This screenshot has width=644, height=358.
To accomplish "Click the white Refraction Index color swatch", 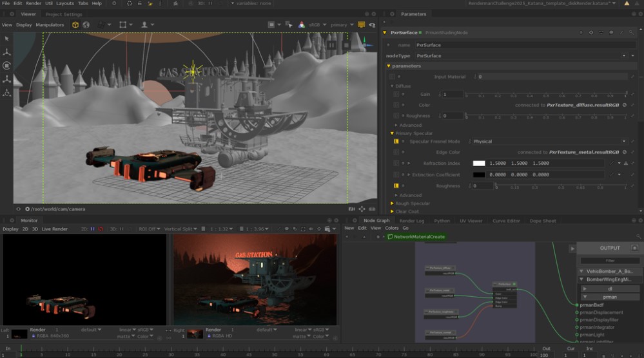I will click(479, 164).
